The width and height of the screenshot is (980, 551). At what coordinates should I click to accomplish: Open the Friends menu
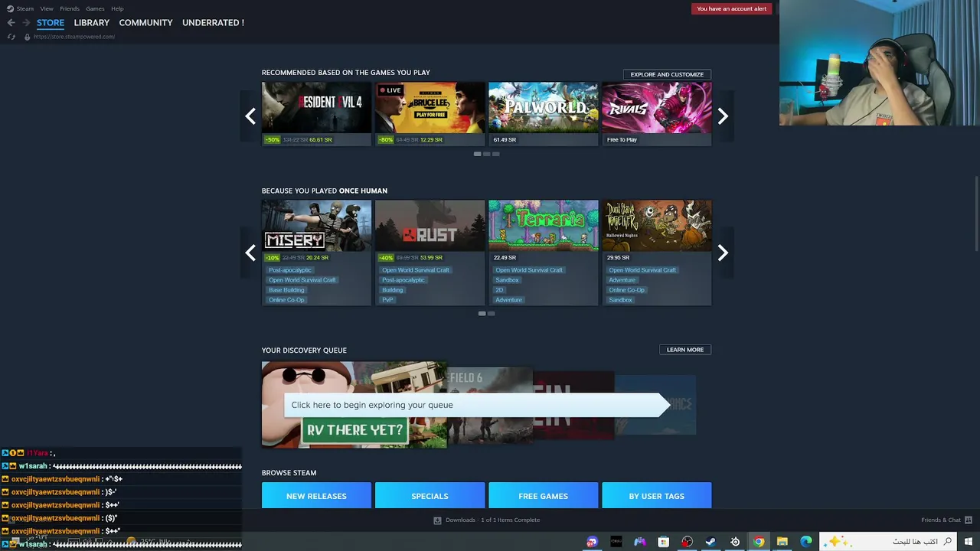[x=70, y=8]
